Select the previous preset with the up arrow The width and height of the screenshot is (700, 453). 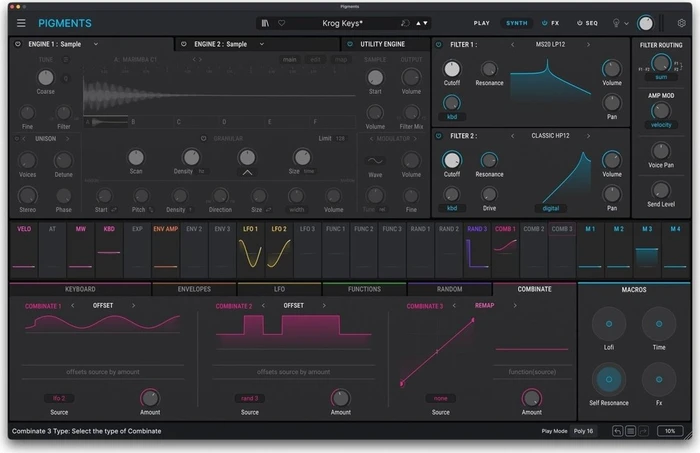418,23
